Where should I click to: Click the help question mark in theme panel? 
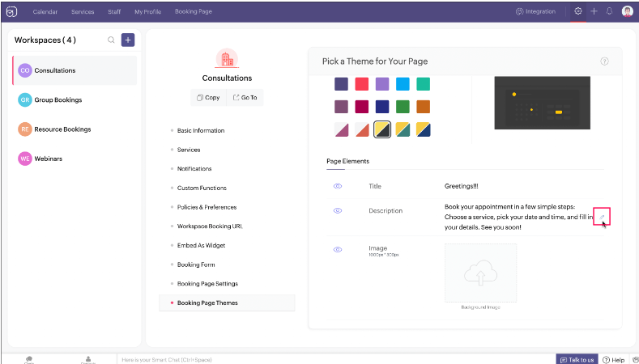[x=604, y=61]
